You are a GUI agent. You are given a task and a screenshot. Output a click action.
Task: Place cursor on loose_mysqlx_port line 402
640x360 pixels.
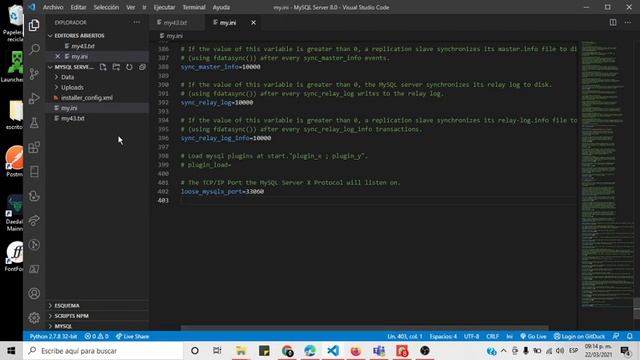[222, 191]
